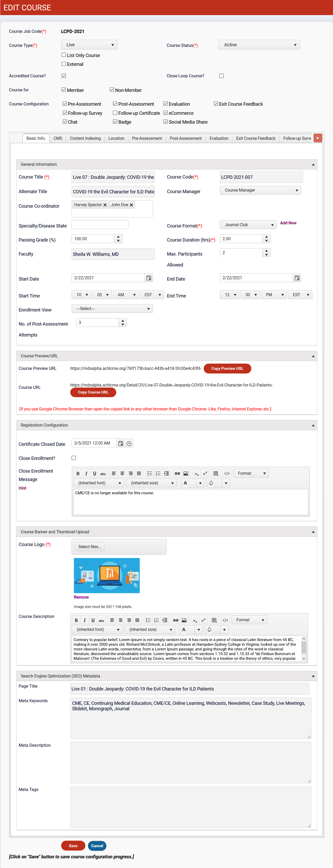The width and height of the screenshot is (333, 868).
Task: Collapse the General Information section
Action: pyautogui.click(x=313, y=164)
